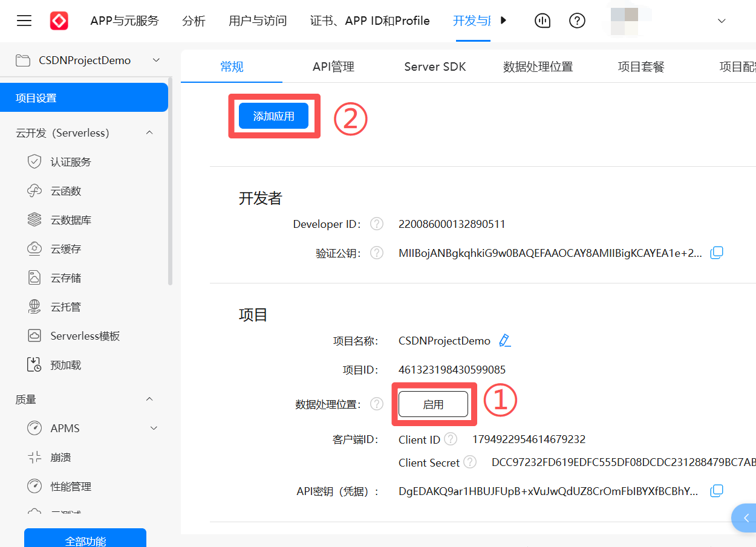
Task: Edit the project name with pencil icon
Action: pyautogui.click(x=504, y=340)
